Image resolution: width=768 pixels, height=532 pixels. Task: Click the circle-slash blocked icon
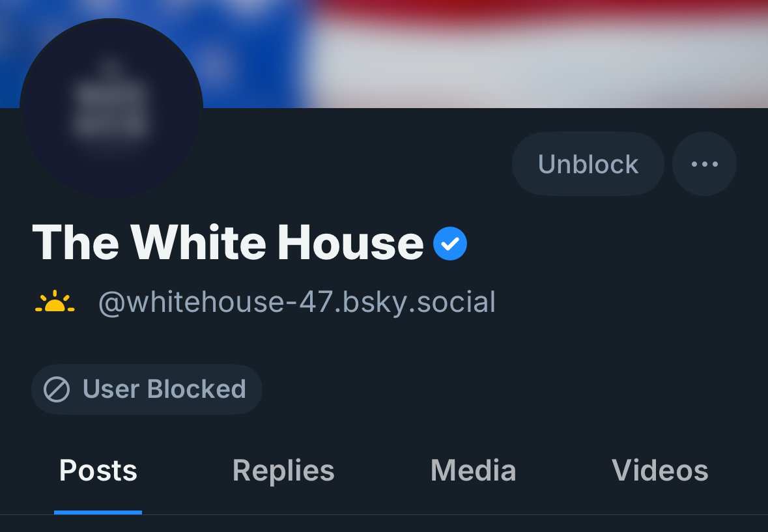pyautogui.click(x=57, y=389)
